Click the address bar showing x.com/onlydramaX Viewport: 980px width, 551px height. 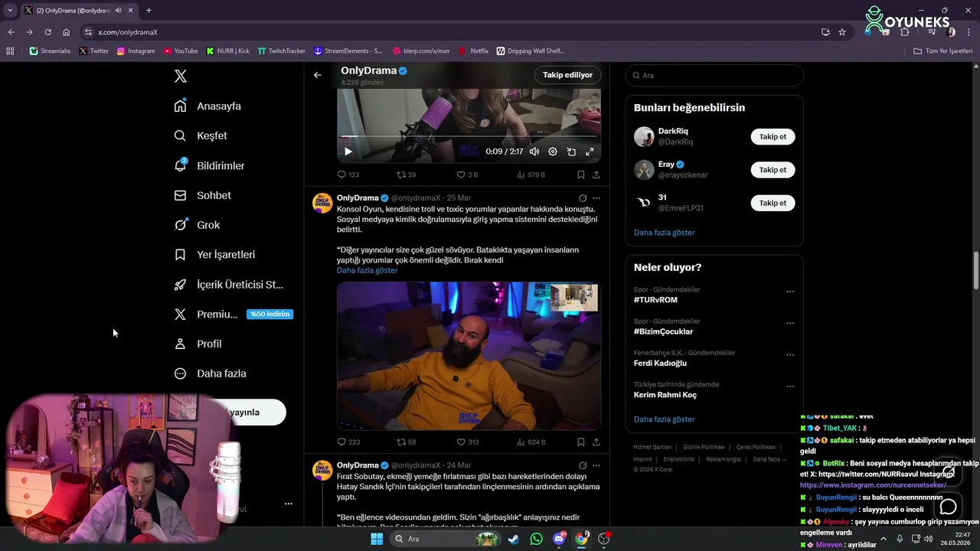[452, 32]
